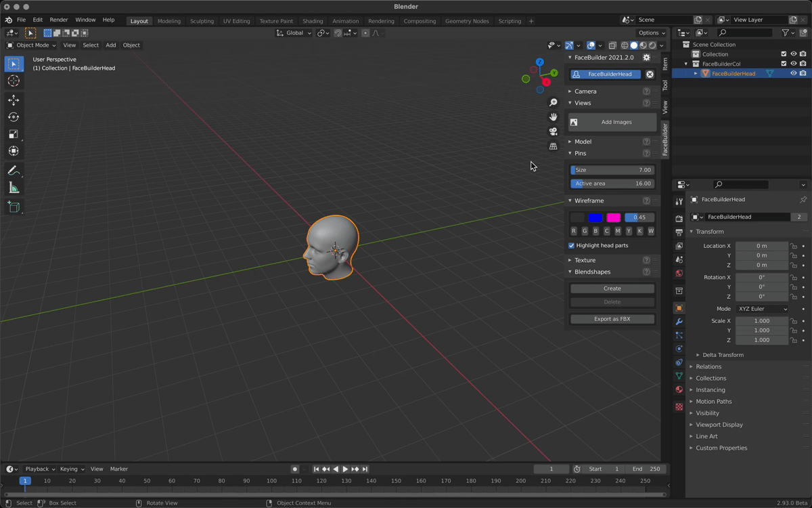Open the Render menu
812x508 pixels.
pos(59,20)
